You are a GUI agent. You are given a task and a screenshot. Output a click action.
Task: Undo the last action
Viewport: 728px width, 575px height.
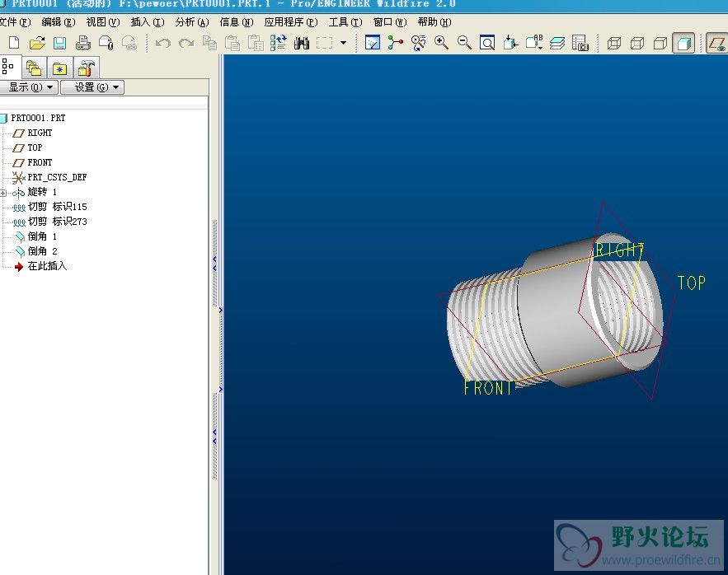(x=163, y=43)
